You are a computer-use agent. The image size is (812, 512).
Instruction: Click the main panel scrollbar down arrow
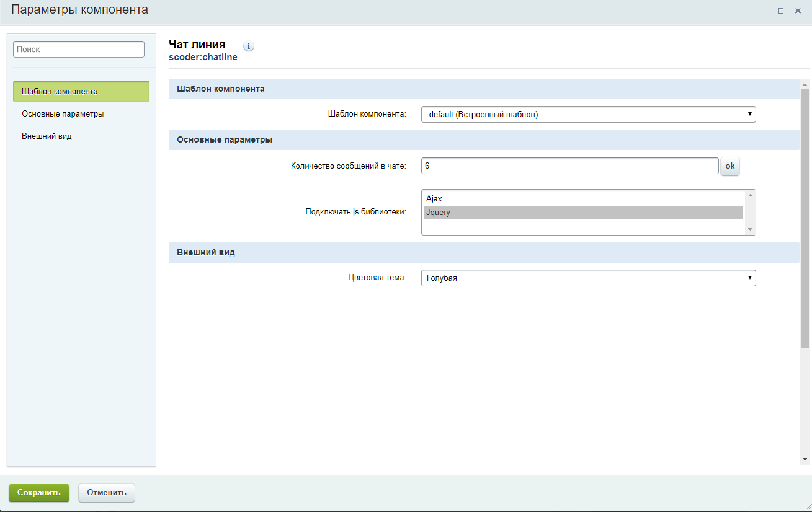click(x=805, y=459)
